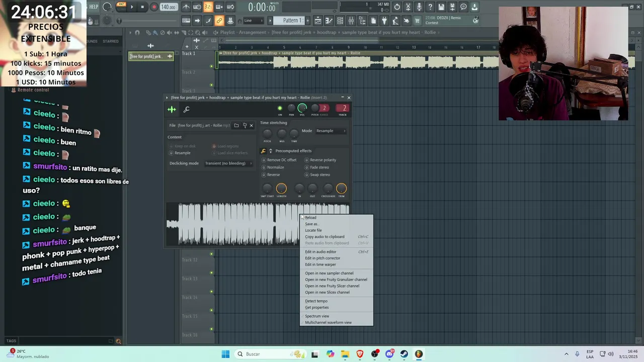
Task: Open the one-click audio recording microphone icon
Action: point(419,7)
